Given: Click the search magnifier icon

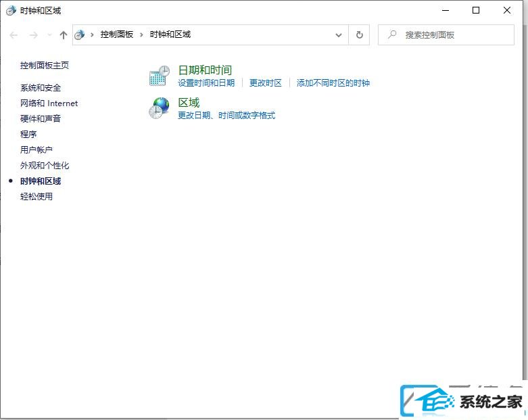Looking at the screenshot, I should tap(392, 34).
